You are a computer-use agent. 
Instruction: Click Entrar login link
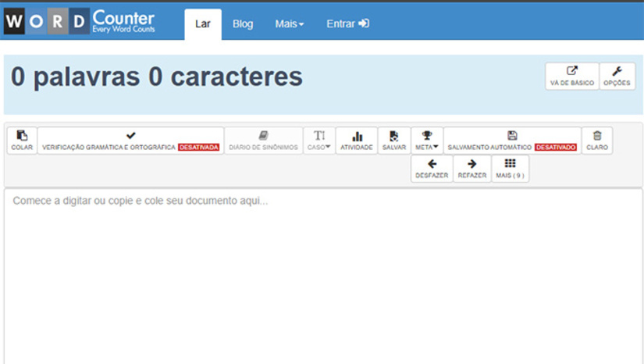pyautogui.click(x=347, y=24)
